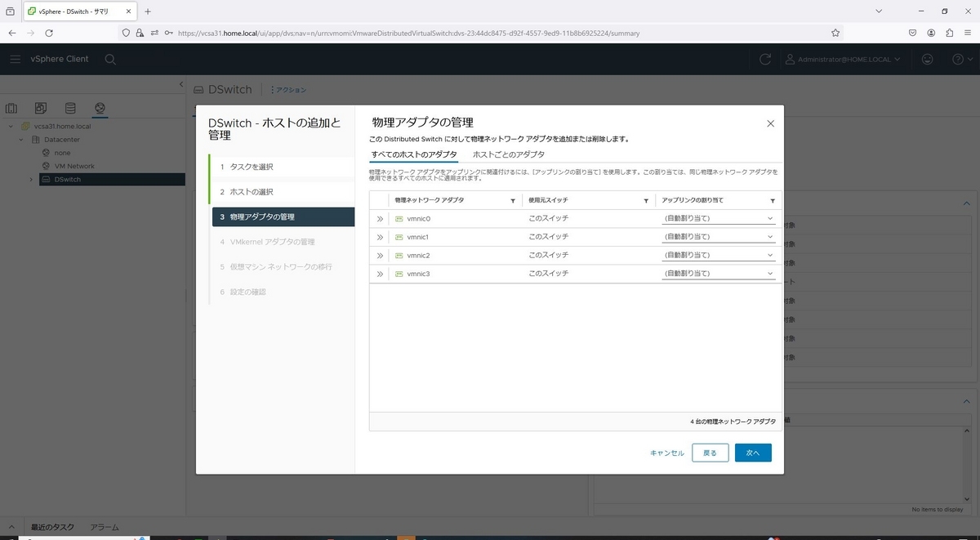Switch to Storage inventory icon
Screen dimensions: 980x540
[x=70, y=108]
